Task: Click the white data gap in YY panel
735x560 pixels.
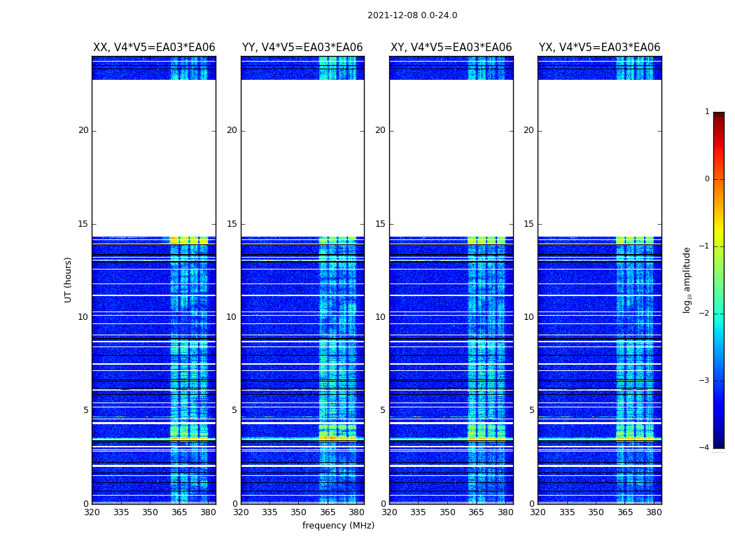Action: tap(302, 157)
